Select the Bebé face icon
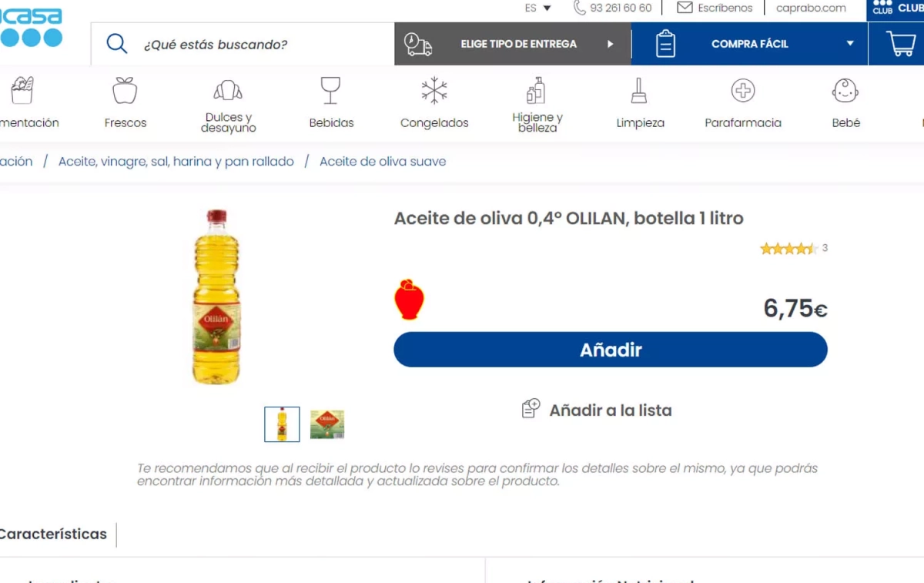This screenshot has height=583, width=924. [x=845, y=91]
